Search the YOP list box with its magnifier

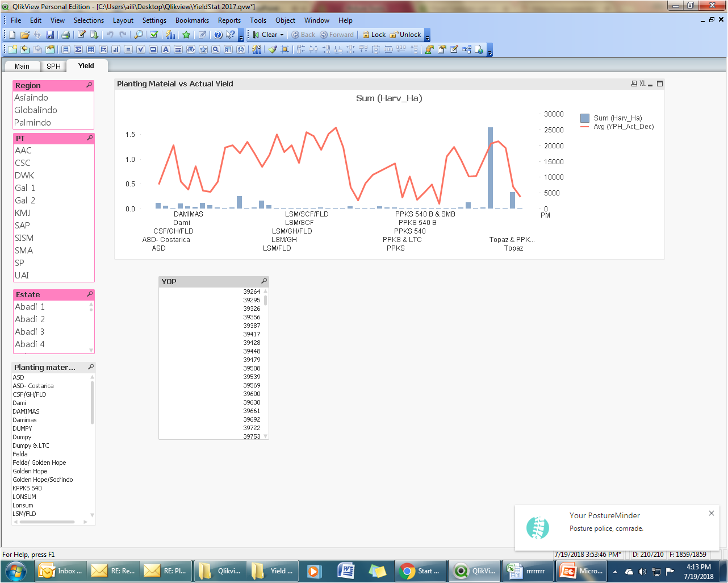click(264, 281)
